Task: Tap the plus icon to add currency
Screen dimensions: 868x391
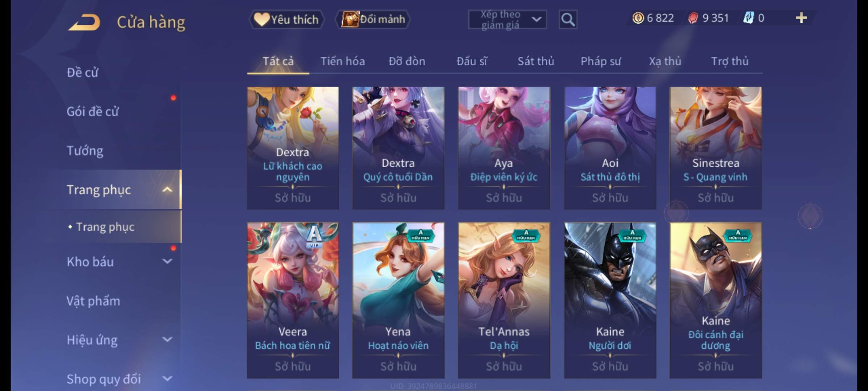Action: [x=801, y=18]
